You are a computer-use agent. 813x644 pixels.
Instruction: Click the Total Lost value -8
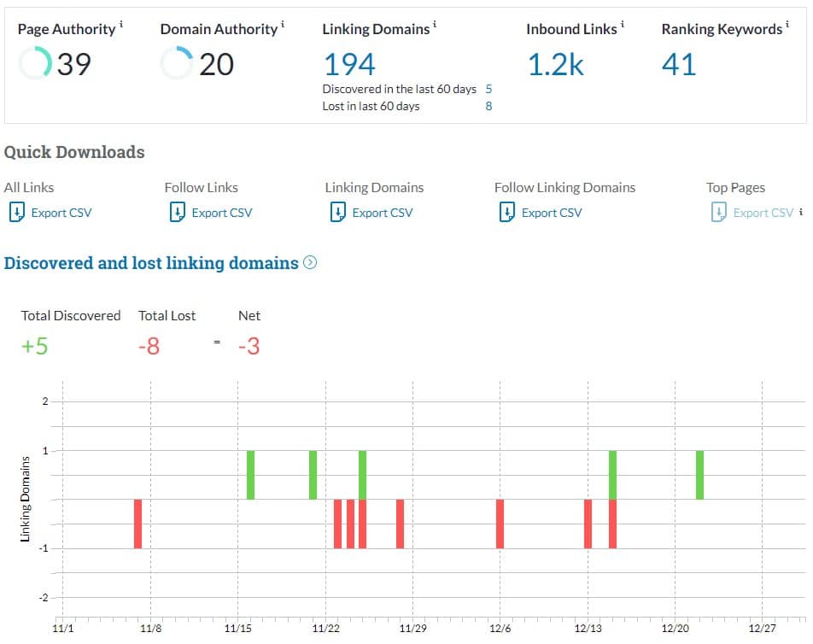click(x=149, y=346)
